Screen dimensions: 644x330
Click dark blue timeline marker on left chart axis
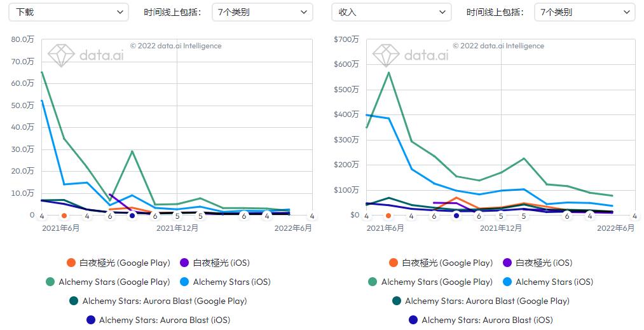(132, 216)
